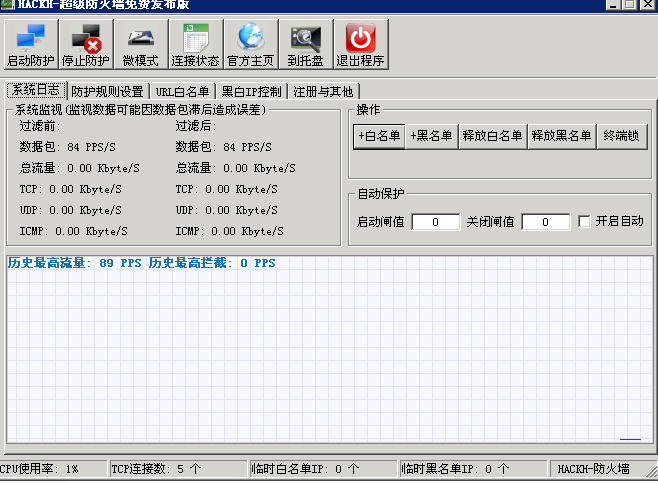Click the window title bar application icon
This screenshot has height=483, width=658.
tap(8, 4)
